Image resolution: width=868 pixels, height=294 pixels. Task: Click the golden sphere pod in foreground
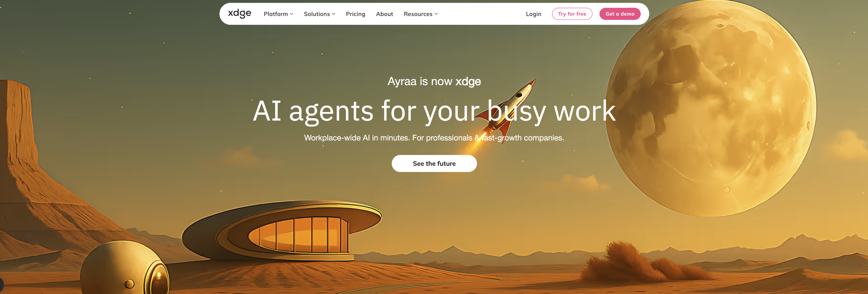point(125,268)
